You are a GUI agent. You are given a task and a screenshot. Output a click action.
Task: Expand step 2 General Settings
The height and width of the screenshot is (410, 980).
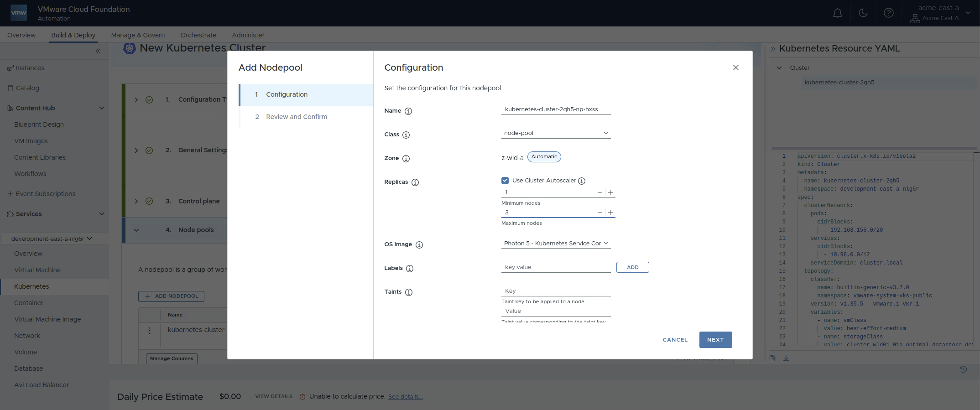[136, 151]
